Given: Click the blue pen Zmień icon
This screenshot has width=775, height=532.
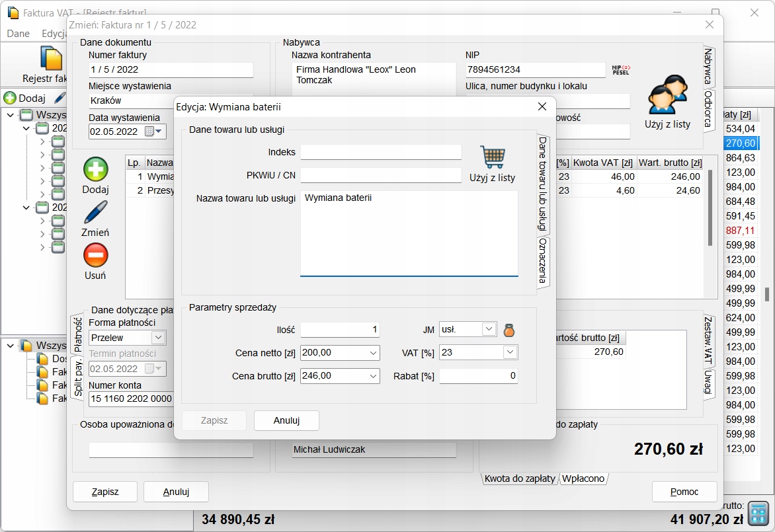Looking at the screenshot, I should (x=95, y=213).
